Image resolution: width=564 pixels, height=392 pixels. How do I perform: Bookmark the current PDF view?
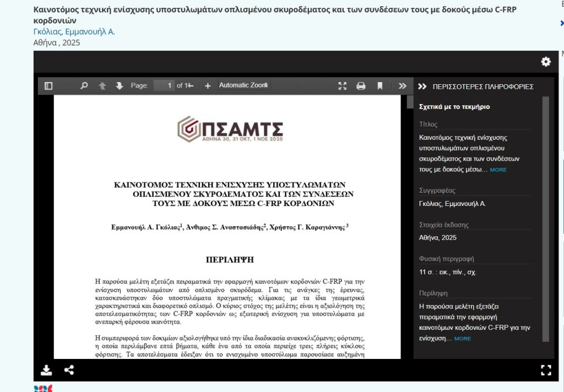(x=380, y=85)
